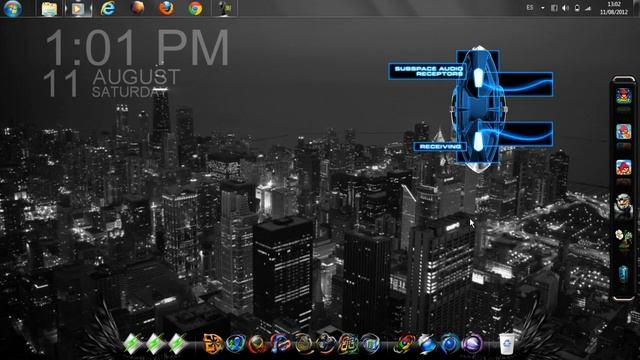The height and width of the screenshot is (360, 640).
Task: Open the Recycle Bin in bottom dock
Action: pyautogui.click(x=506, y=344)
